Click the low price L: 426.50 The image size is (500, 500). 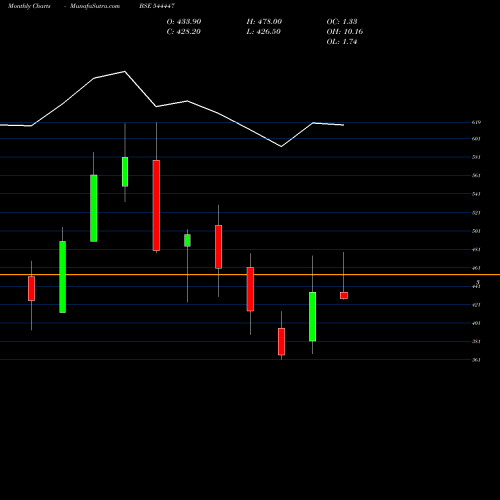tap(263, 31)
